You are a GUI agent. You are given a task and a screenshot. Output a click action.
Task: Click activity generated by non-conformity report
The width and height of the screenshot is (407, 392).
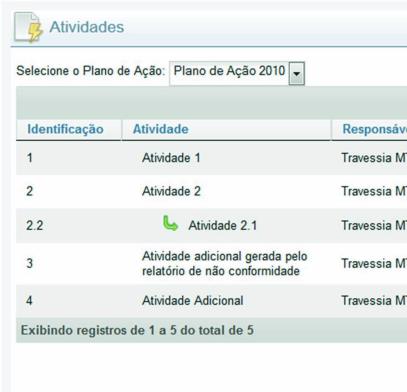click(x=225, y=264)
